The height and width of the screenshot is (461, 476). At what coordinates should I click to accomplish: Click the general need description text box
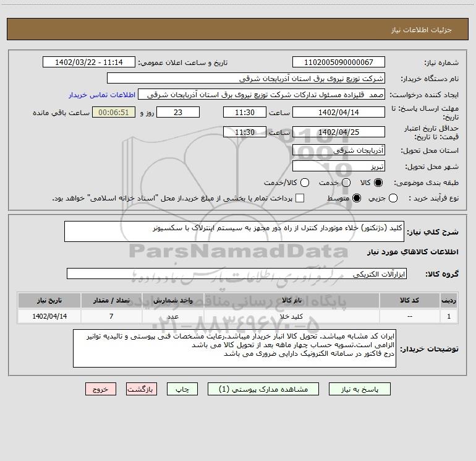(x=234, y=231)
